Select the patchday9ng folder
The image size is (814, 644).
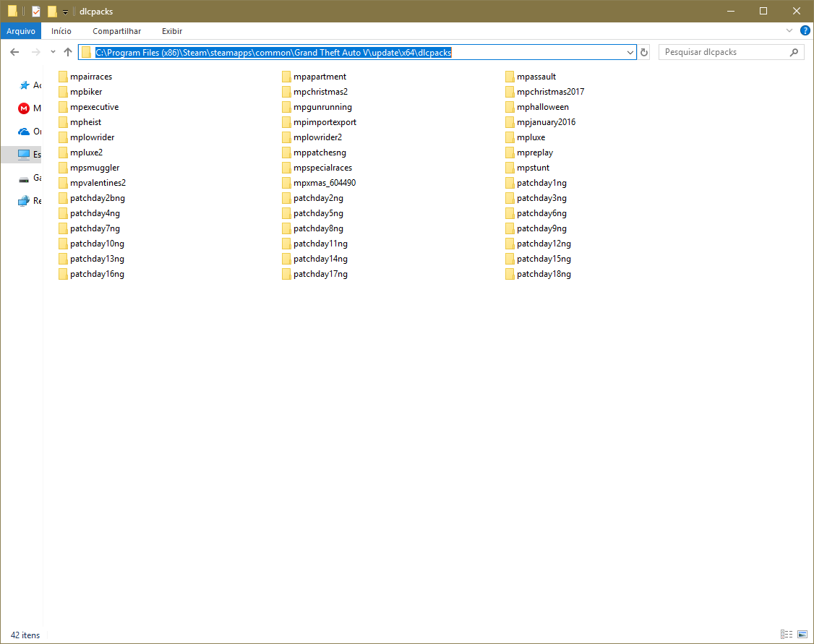click(536, 228)
